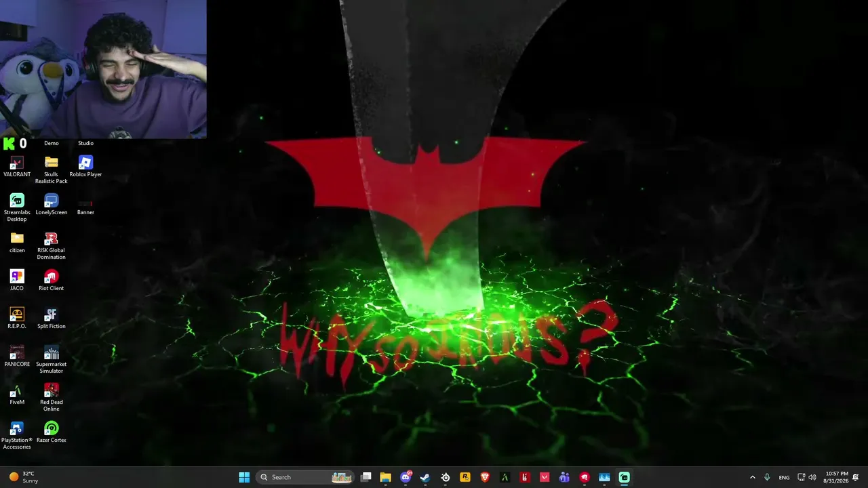
Task: Launch Rockstar Games Launcher from the taskbar
Action: point(465,477)
